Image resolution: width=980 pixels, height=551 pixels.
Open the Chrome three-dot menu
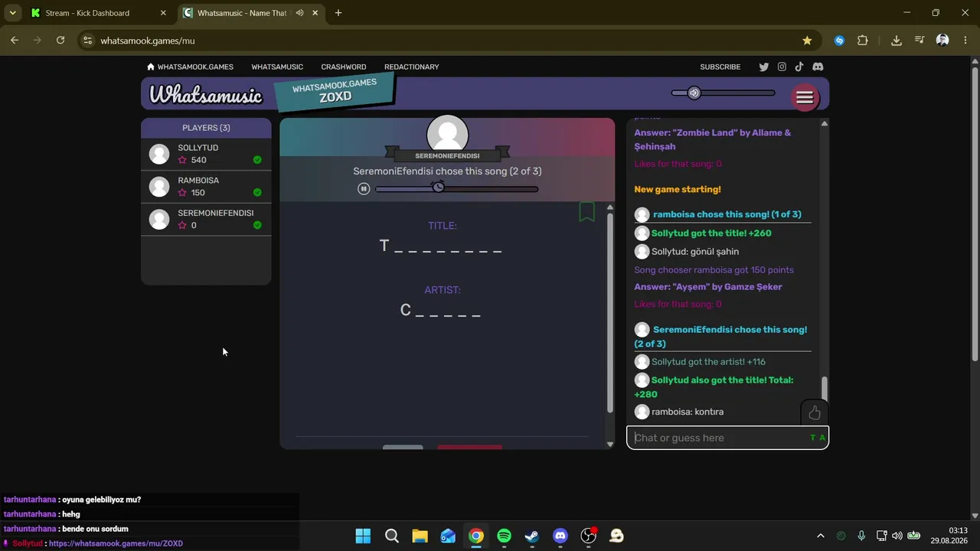click(965, 41)
